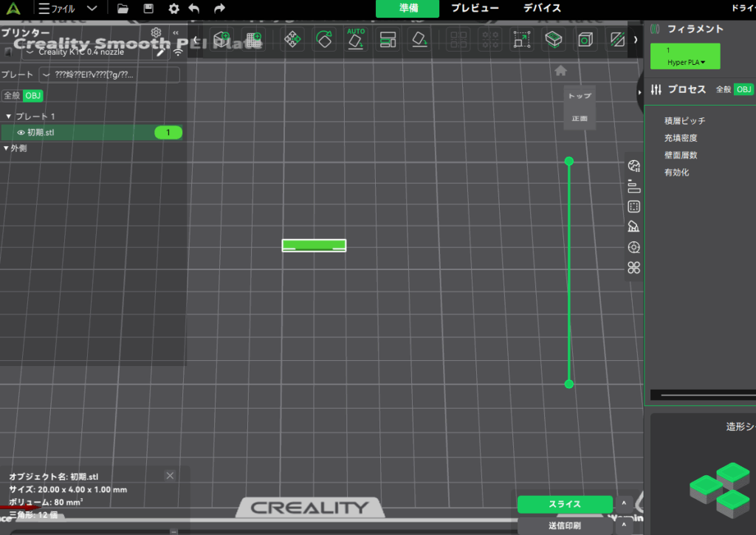The image size is (756, 535).
Task: Collapse the right panel with side arrow
Action: 640,92
